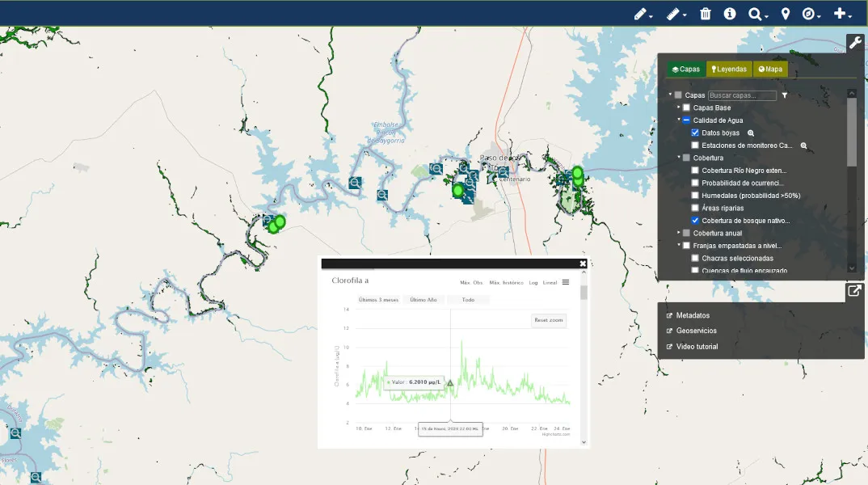This screenshot has width=868, height=485.
Task: Switch chart to Lineal scale
Action: pos(550,283)
